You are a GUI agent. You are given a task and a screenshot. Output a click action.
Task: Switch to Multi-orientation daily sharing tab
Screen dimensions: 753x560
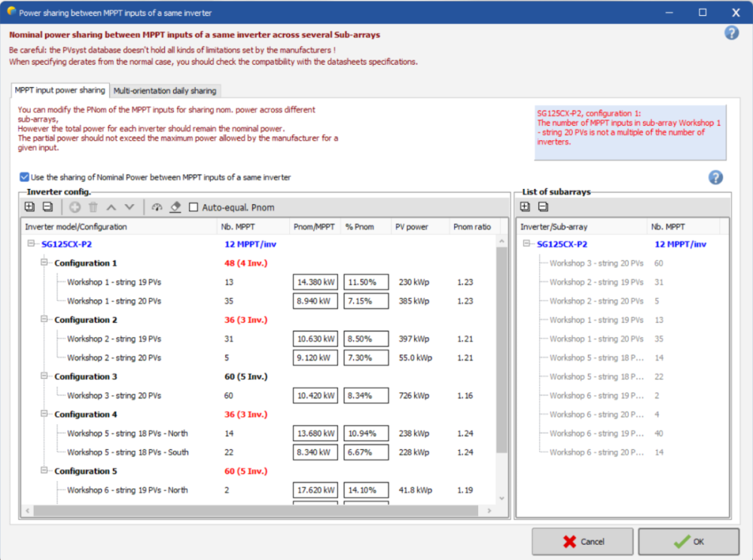pos(165,90)
